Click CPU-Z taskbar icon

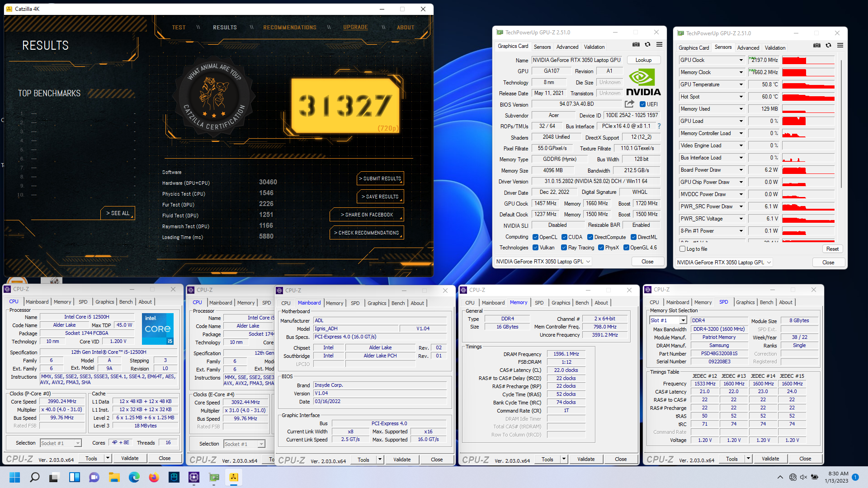[x=194, y=477]
